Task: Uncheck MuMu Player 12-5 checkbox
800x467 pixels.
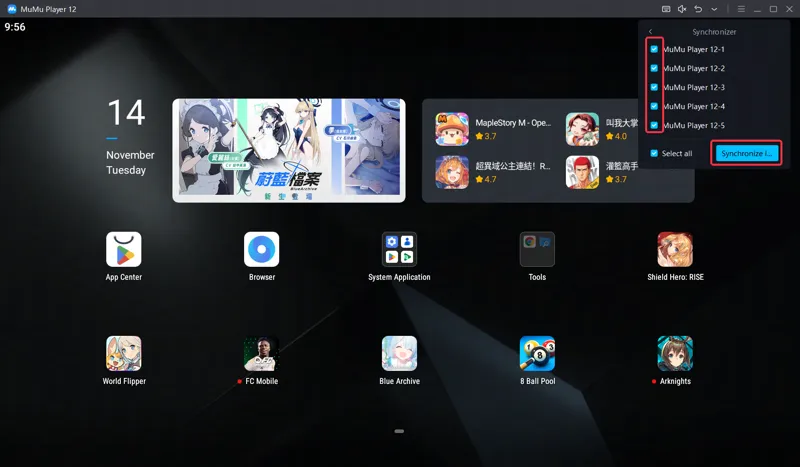Action: pos(654,125)
